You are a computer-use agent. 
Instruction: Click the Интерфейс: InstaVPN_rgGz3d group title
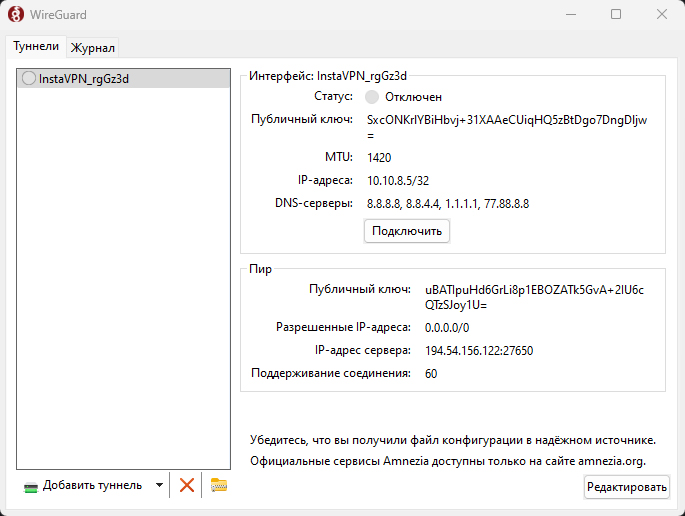tap(328, 76)
